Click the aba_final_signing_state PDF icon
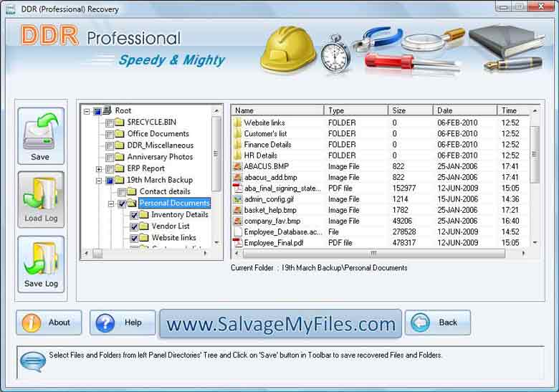The height and width of the screenshot is (392, 559). pos(237,188)
